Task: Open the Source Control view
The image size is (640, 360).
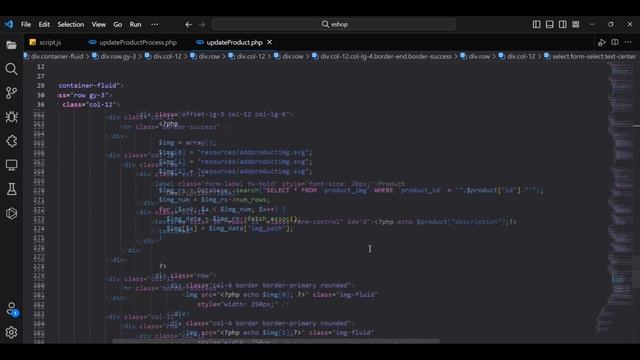Action: tap(11, 93)
